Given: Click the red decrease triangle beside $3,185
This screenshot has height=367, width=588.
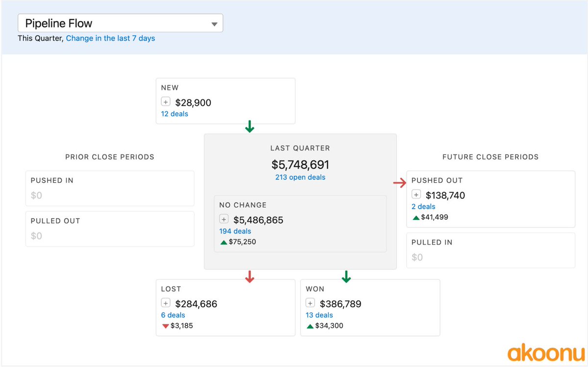Looking at the screenshot, I should (165, 325).
